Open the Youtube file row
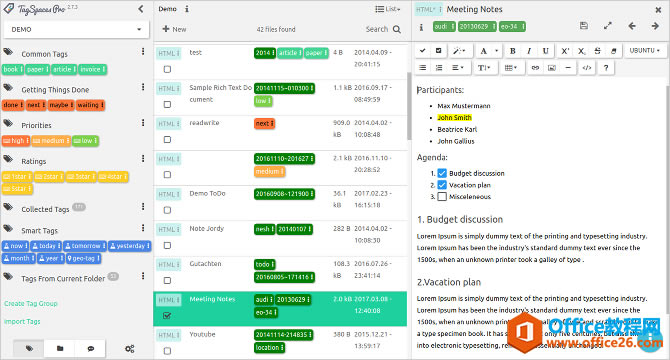 click(280, 343)
